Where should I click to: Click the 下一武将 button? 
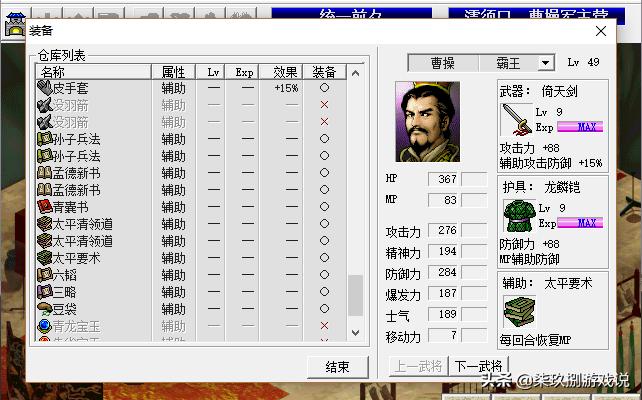point(478,366)
